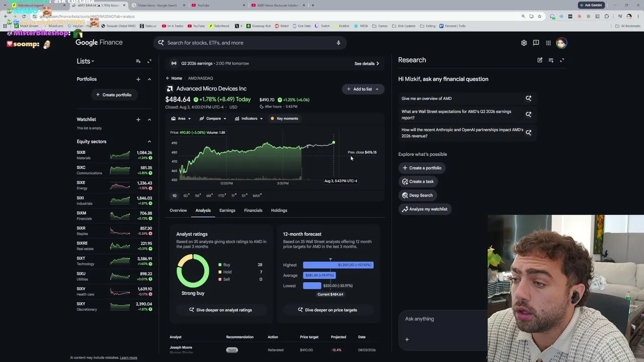Select the 1Y chart range
Viewport: 644px width, 362px height.
(233, 196)
